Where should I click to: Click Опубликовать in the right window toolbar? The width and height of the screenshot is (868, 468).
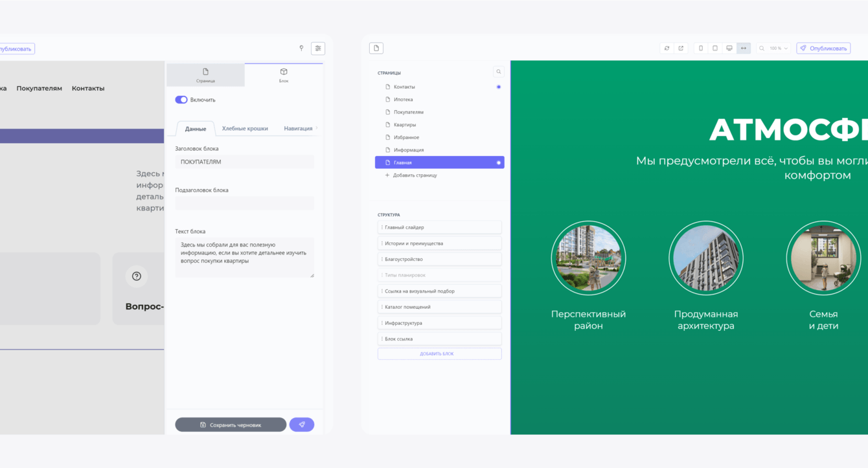tap(823, 48)
